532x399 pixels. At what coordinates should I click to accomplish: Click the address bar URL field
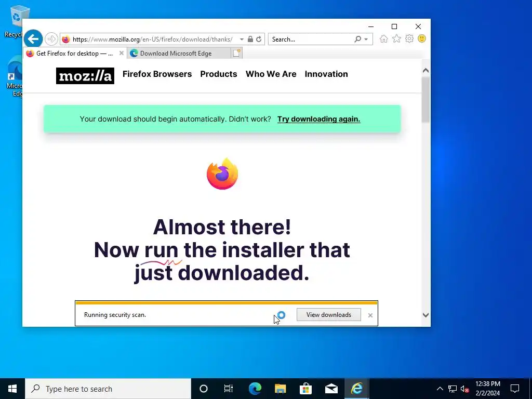(x=153, y=39)
